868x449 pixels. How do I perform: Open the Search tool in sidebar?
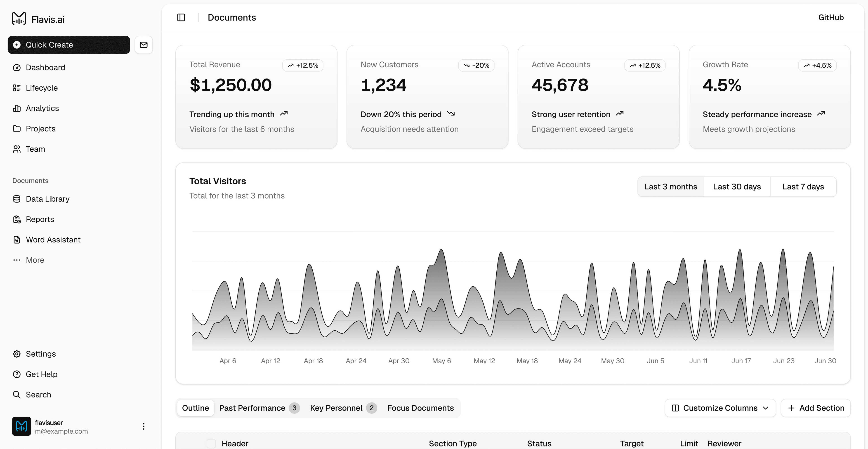pyautogui.click(x=38, y=394)
